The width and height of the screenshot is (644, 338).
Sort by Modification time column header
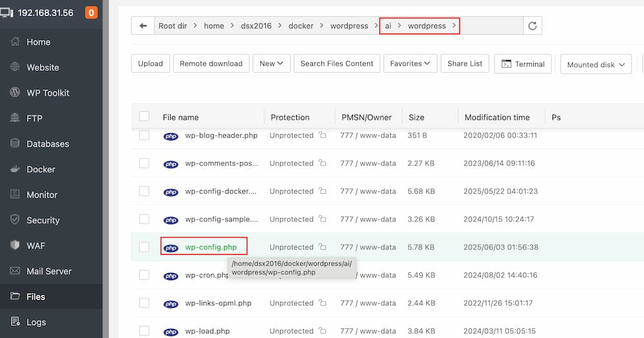[497, 117]
